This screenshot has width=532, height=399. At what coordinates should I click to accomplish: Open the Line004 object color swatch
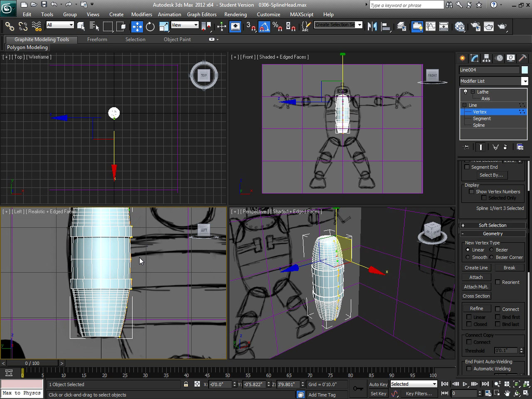coord(525,70)
